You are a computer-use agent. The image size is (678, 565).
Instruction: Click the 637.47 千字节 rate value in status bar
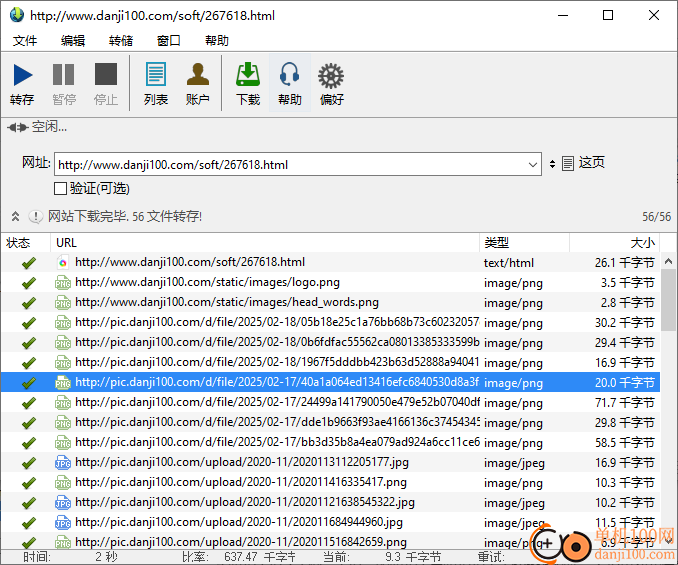pyautogui.click(x=259, y=557)
